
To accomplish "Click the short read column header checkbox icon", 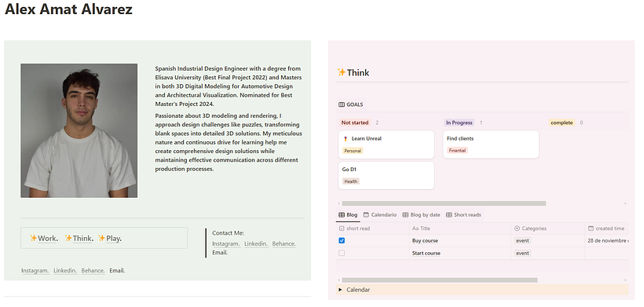I will point(342,228).
